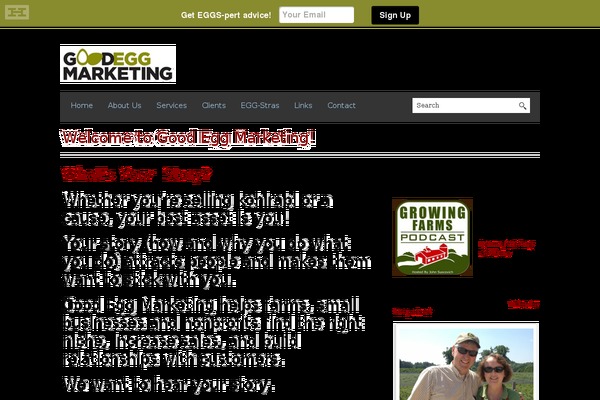Click the Sign Up button

395,15
